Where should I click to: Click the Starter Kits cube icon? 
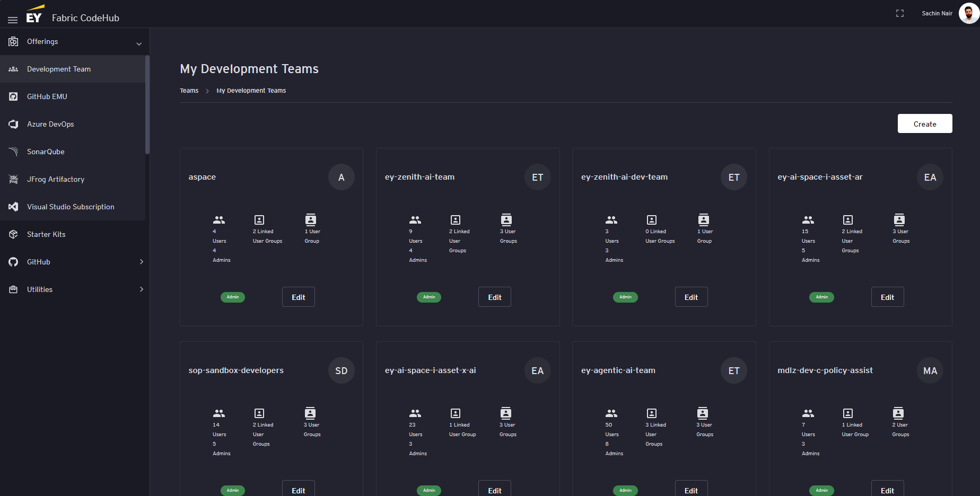tap(13, 234)
